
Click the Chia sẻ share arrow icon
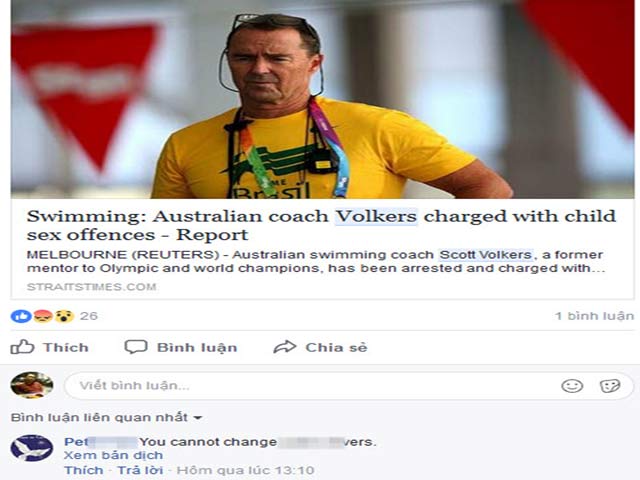coord(284,347)
